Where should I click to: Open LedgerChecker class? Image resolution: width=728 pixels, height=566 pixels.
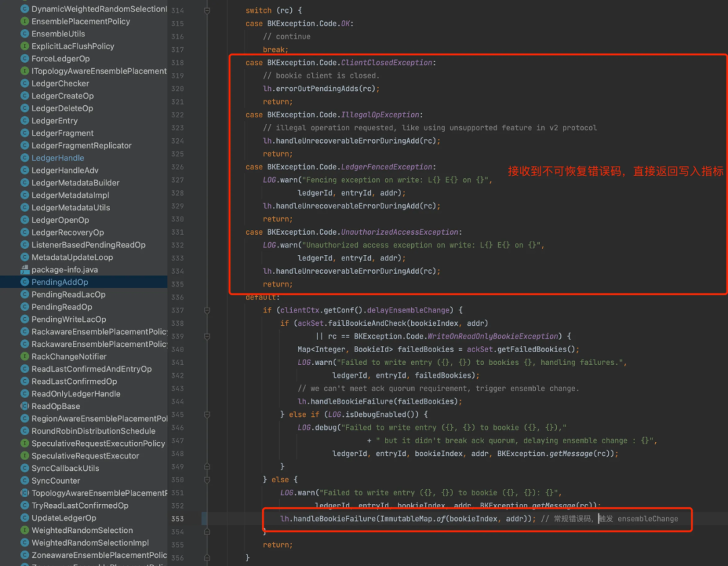[x=60, y=84]
